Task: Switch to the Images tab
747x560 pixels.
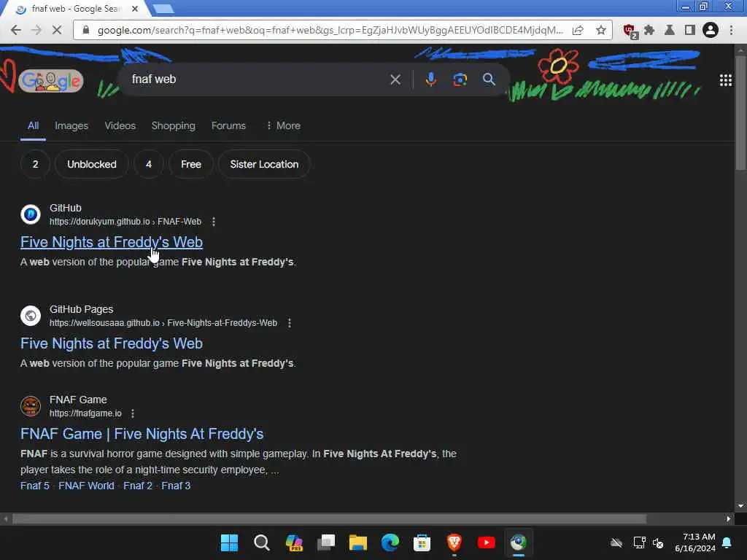Action: [x=71, y=125]
